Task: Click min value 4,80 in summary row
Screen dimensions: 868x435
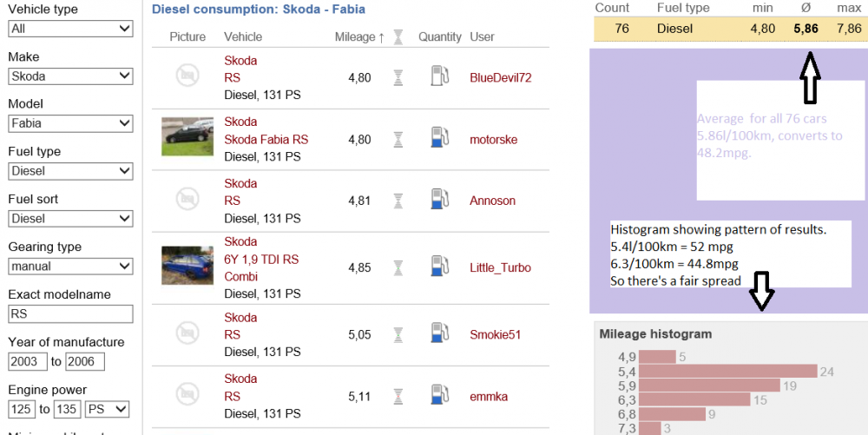Action: (x=762, y=29)
